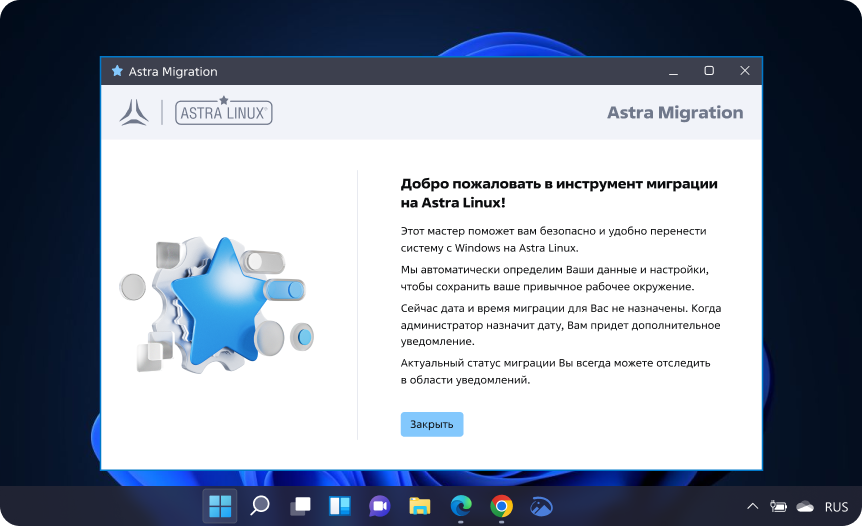Maximize the Astra Migration window
The height and width of the screenshot is (526, 862).
(709, 71)
